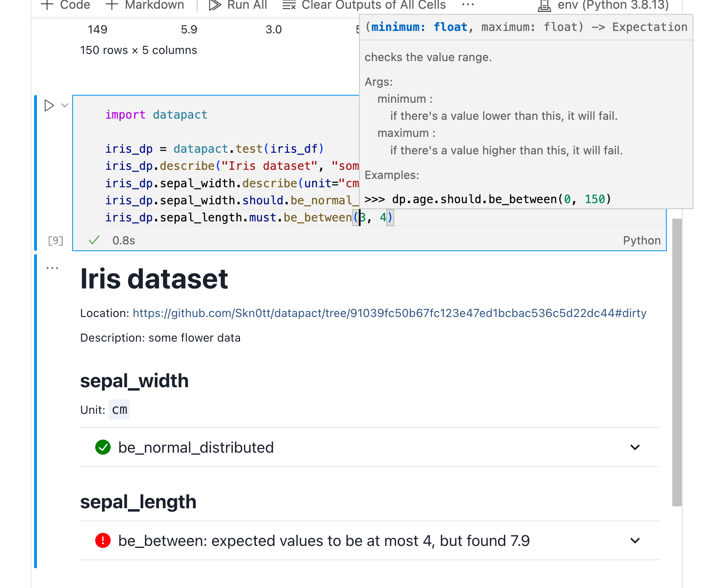Click the be_between call in the code

318,217
